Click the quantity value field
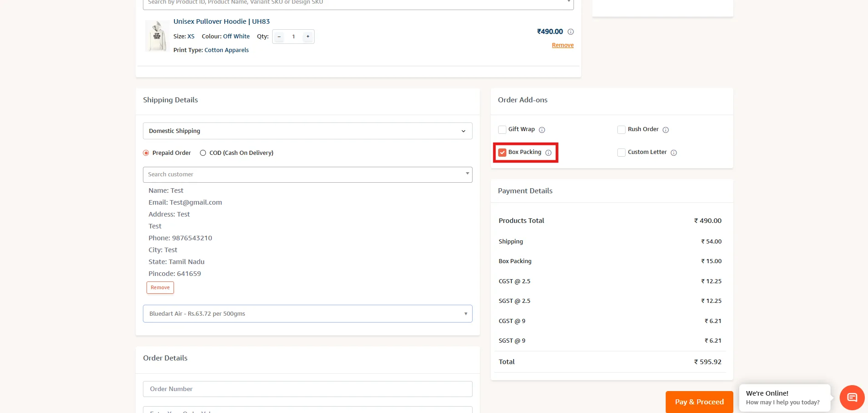Viewport: 868px width, 413px height. click(294, 37)
